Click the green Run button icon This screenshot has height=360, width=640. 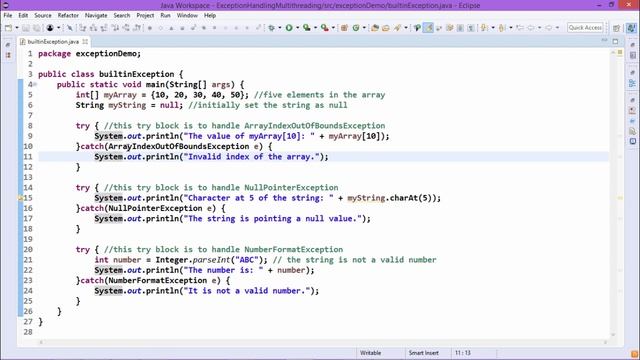tap(289, 28)
